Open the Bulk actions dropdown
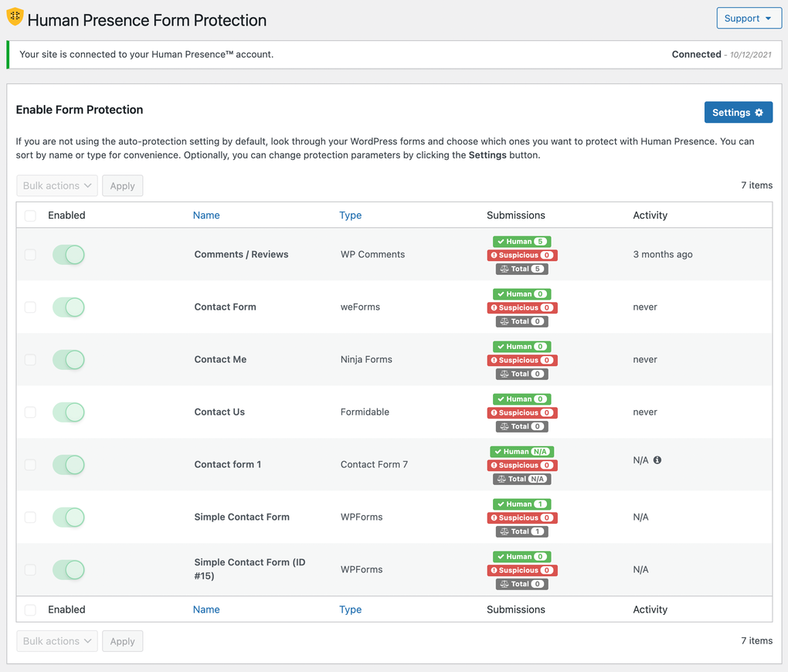This screenshot has height=672, width=788. tap(56, 185)
